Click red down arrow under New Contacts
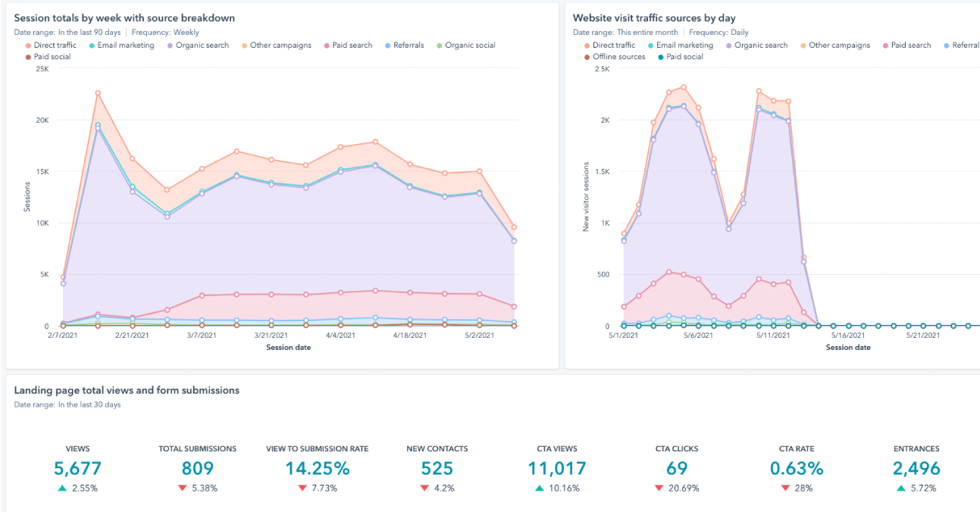Viewport: 980px width, 512px height. (x=425, y=489)
